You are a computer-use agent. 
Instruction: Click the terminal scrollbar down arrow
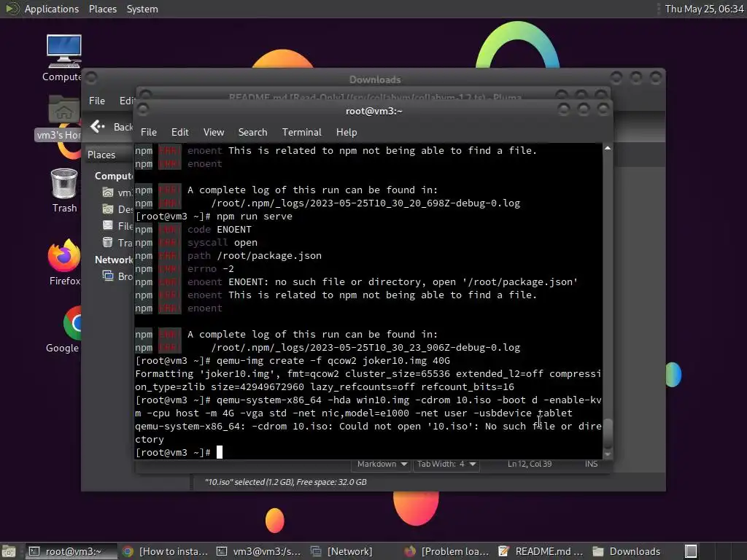pos(608,455)
